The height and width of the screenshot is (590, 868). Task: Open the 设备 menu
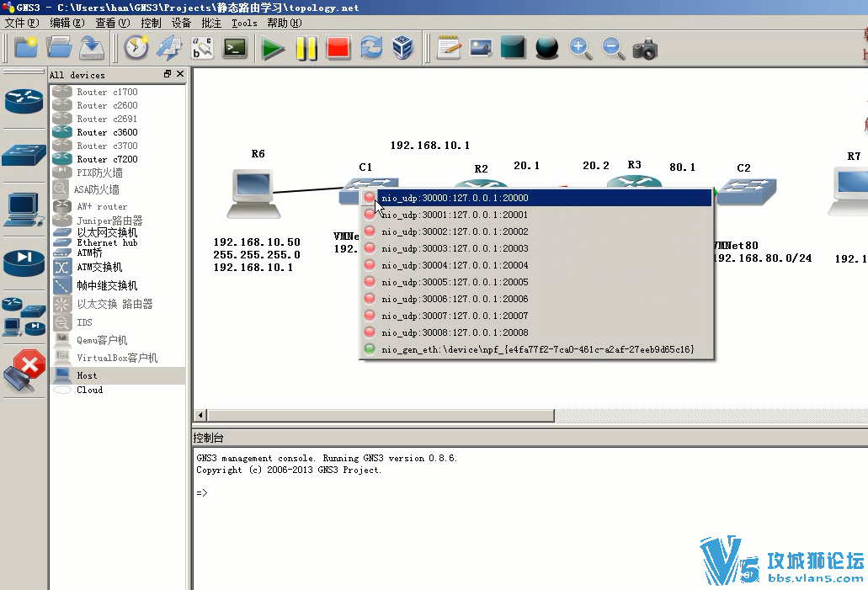tap(181, 23)
